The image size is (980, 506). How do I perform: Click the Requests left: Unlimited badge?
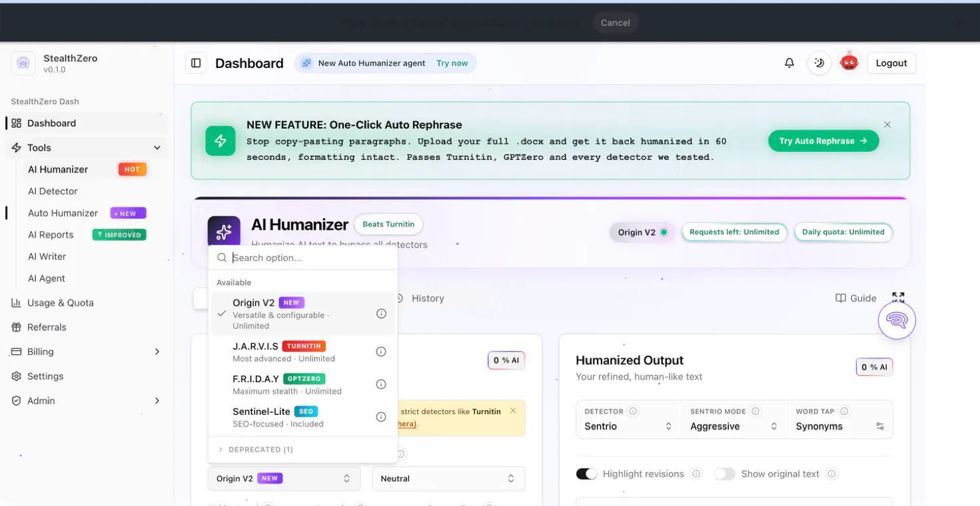[734, 232]
